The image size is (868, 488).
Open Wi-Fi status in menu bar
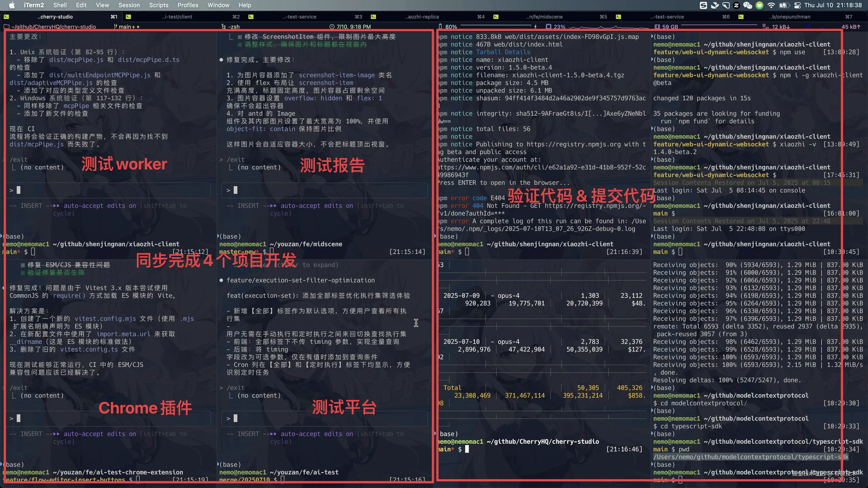771,5
